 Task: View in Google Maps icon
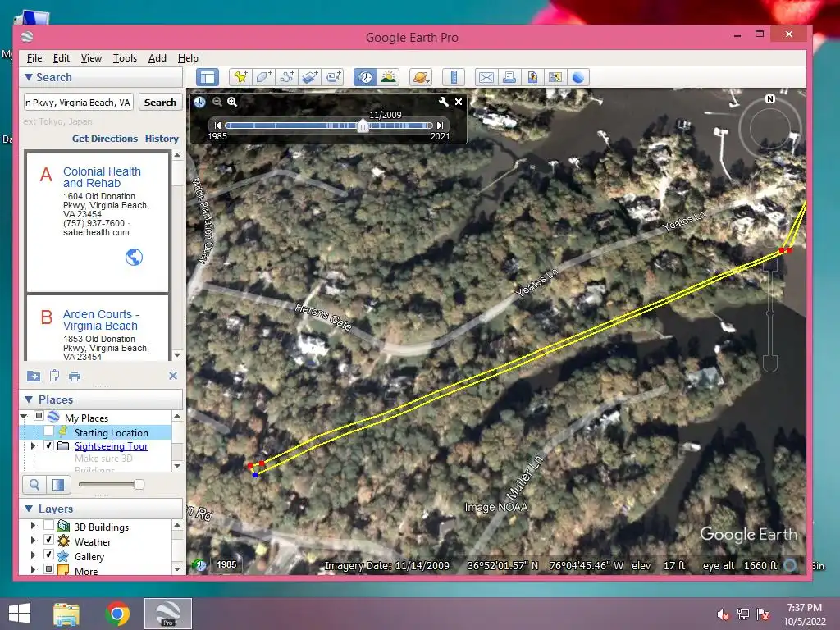tap(555, 77)
